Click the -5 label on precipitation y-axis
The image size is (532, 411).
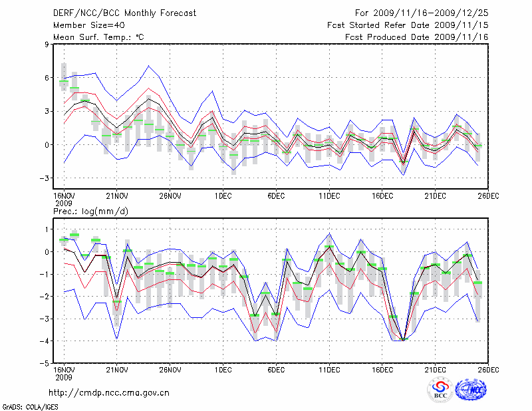(x=45, y=364)
